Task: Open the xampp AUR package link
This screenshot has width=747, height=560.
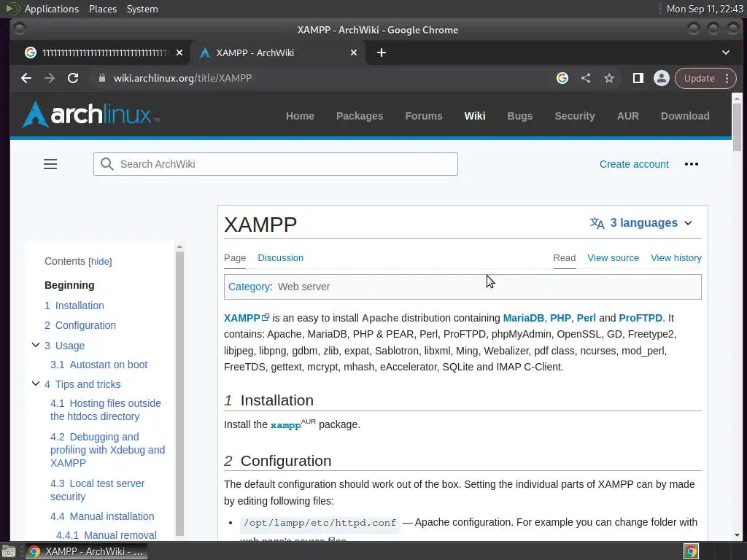Action: click(285, 425)
